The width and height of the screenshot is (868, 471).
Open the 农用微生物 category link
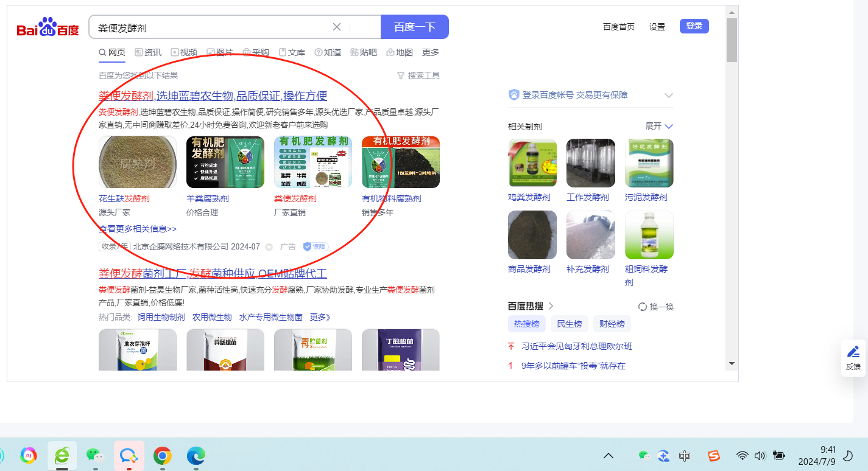pos(212,317)
